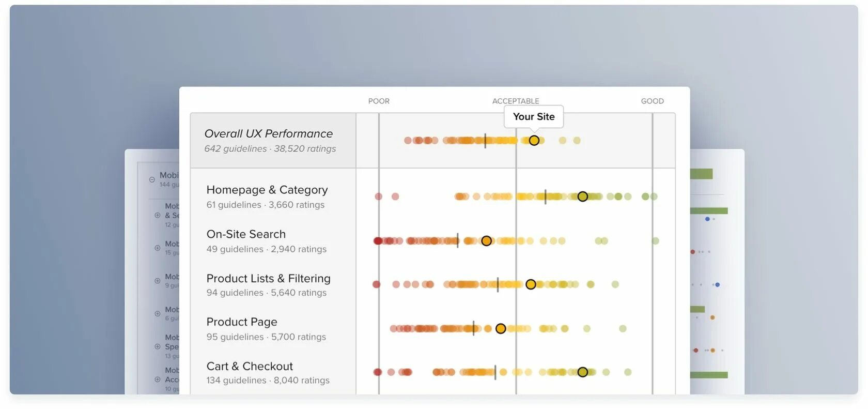Viewport: 868px width, 409px height.
Task: Click Your Site marker on Overall UX row
Action: 534,141
